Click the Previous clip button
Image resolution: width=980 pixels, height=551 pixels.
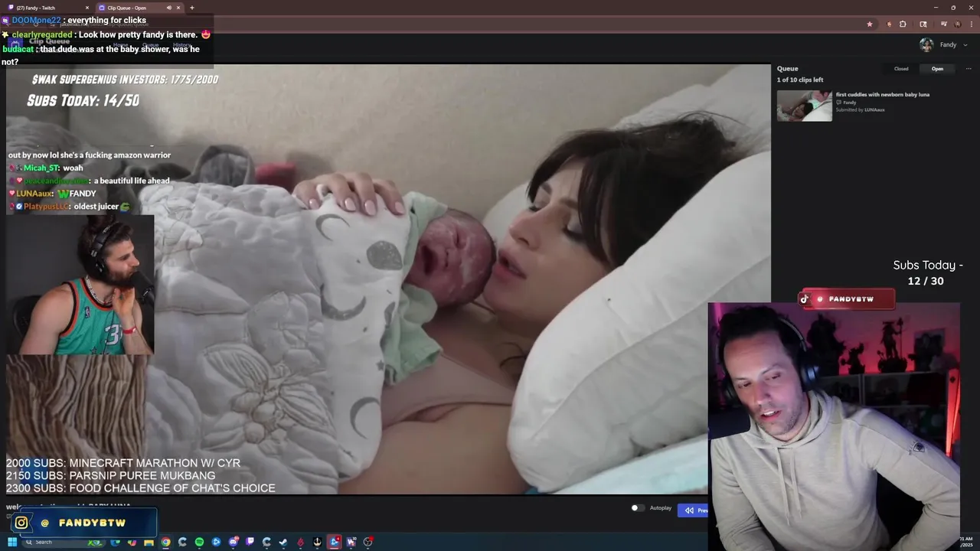coord(694,510)
